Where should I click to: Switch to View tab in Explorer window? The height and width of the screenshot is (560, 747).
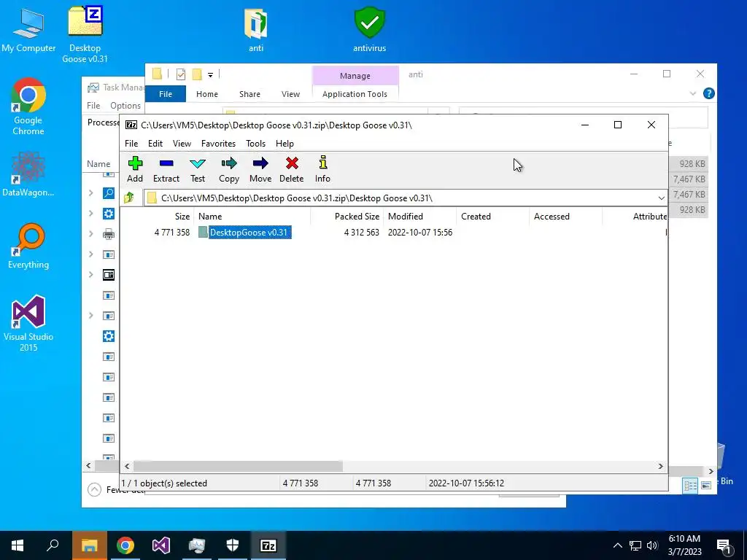coord(290,94)
